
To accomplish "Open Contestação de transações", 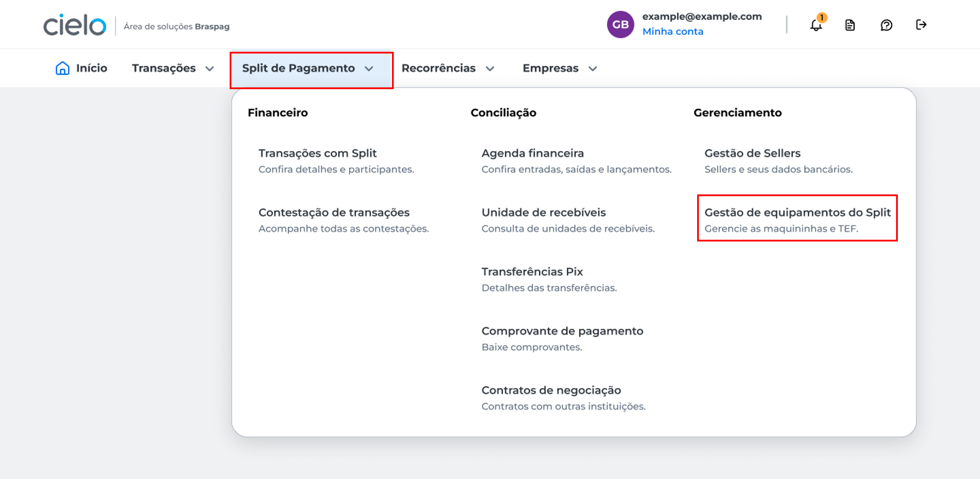I will coord(343,220).
